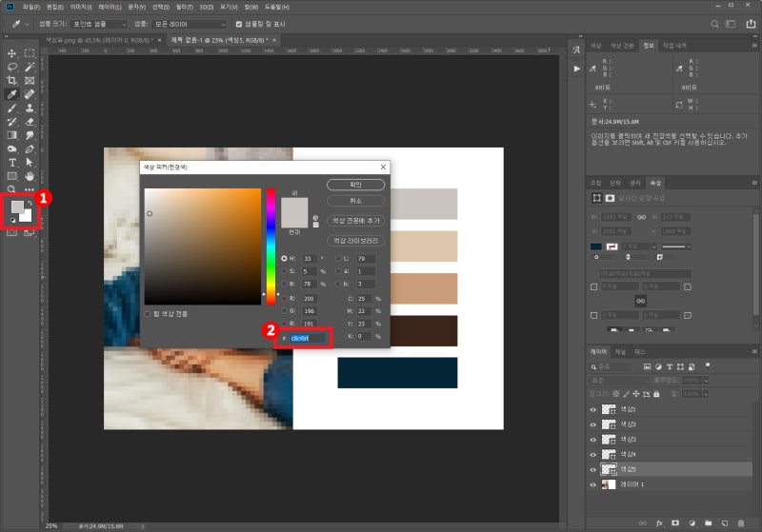Toggle visibility of layer 색상1
The image size is (762, 532).
[592, 409]
